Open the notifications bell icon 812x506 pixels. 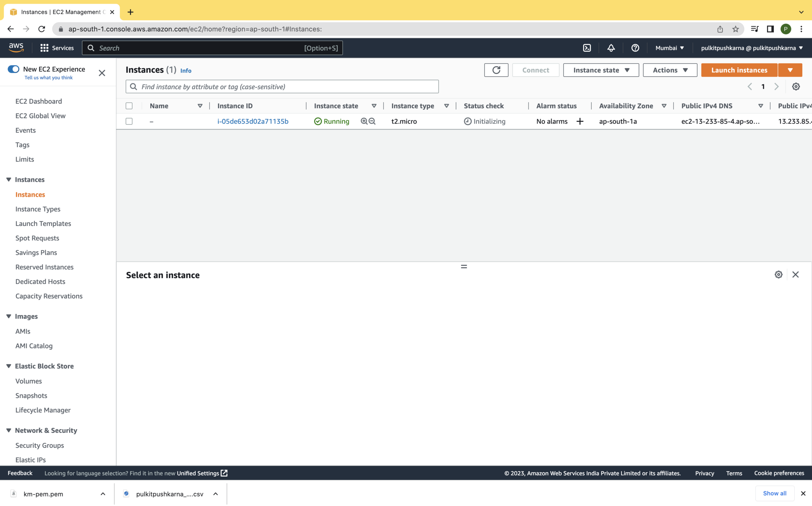pos(611,48)
